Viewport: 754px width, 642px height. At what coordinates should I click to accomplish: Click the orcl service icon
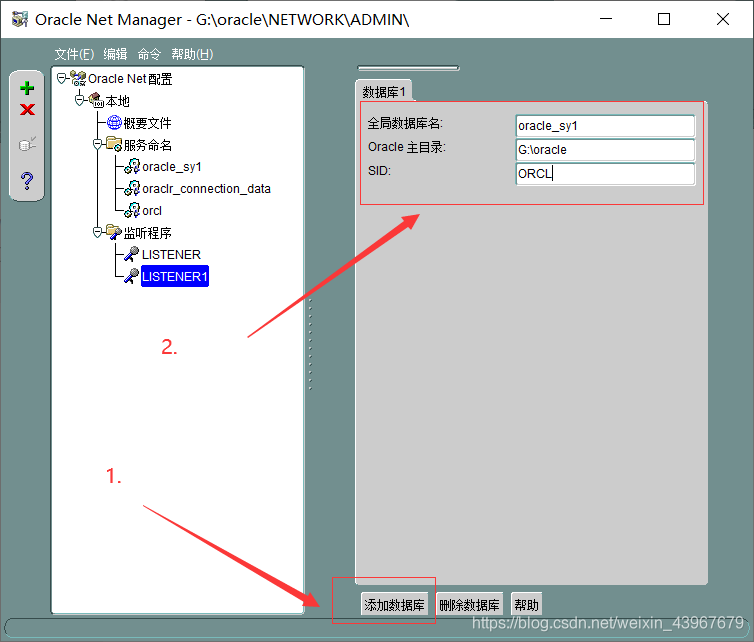coord(132,210)
